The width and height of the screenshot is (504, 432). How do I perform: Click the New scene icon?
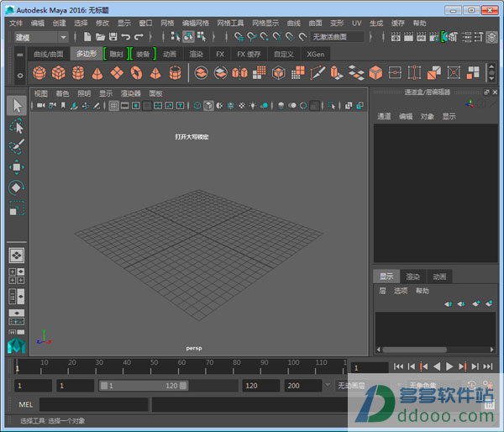pos(87,37)
